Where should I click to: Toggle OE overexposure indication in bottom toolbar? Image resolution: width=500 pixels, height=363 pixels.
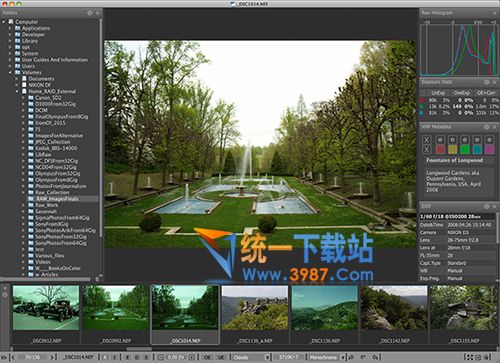point(207,357)
